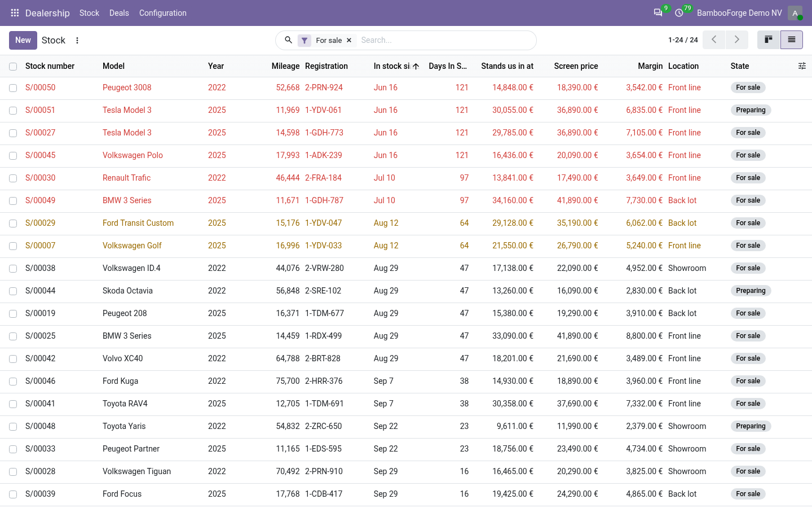Viewport: 812px width, 508px height.
Task: Click registration 2-FRA-184 cell
Action: click(x=323, y=178)
